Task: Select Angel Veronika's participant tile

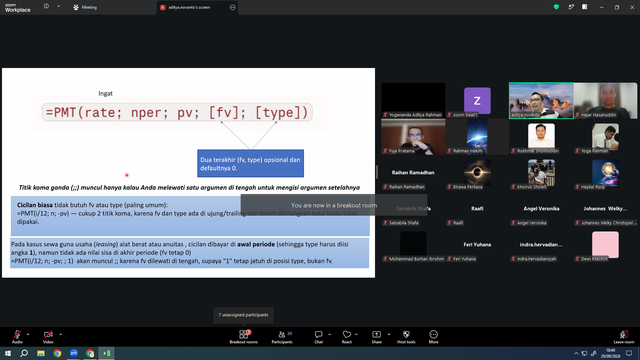Action: 541,208
